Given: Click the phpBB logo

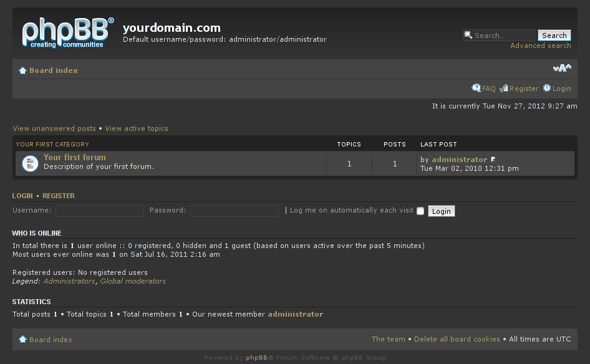Looking at the screenshot, I should coord(68,32).
